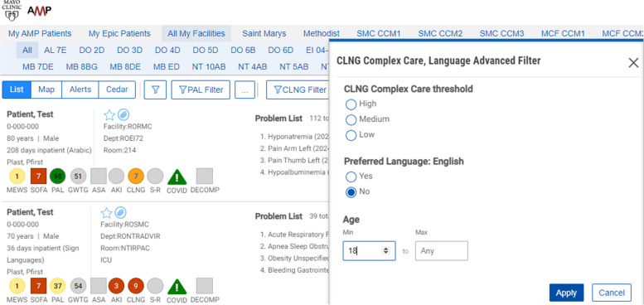
Task: Select unit MB 7DE
Action: coord(38,66)
